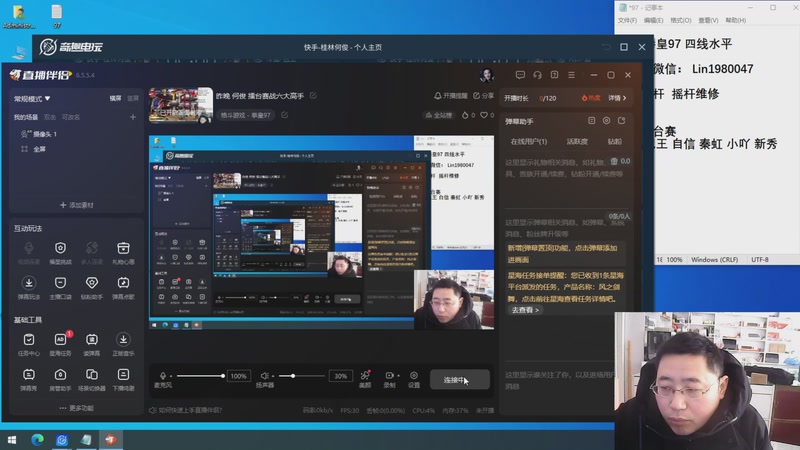
Task: Open 格式(O) menu in Notepad
Action: pyautogui.click(x=681, y=20)
